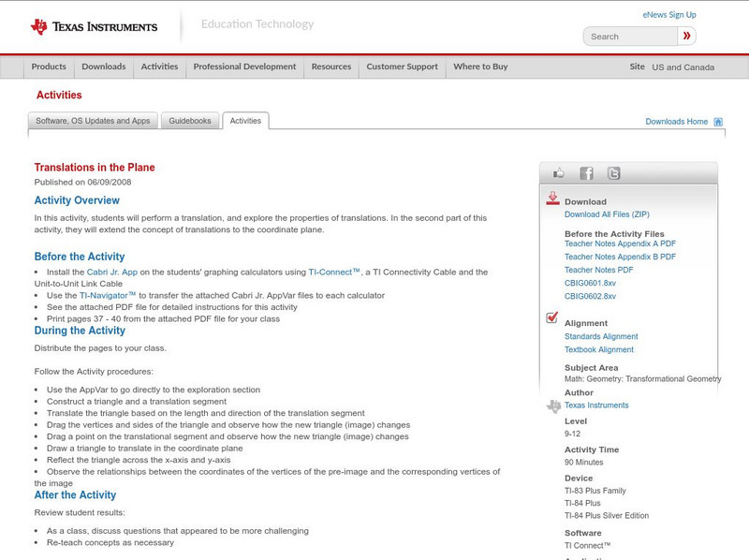Click 'Re-teach concepts as necessary' bullet
Image resolution: width=749 pixels, height=560 pixels.
click(x=110, y=543)
